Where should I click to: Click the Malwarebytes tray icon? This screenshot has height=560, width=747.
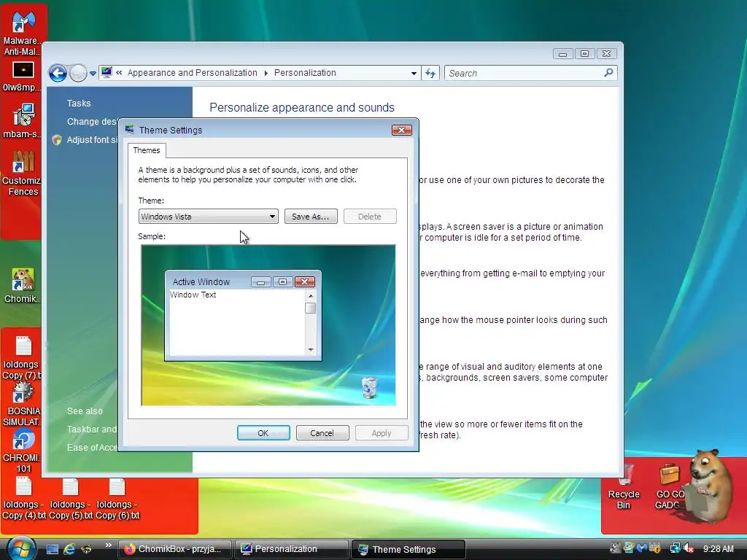pyautogui.click(x=642, y=548)
